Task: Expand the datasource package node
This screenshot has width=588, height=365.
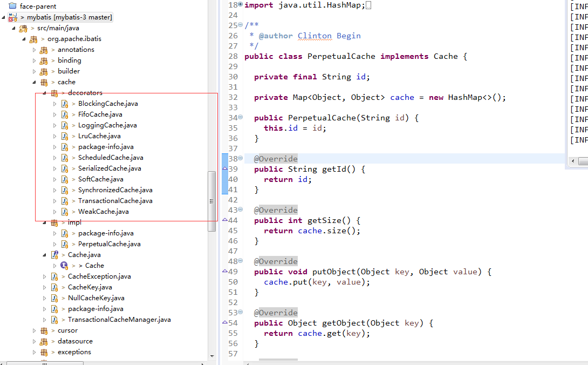Action: [34, 342]
